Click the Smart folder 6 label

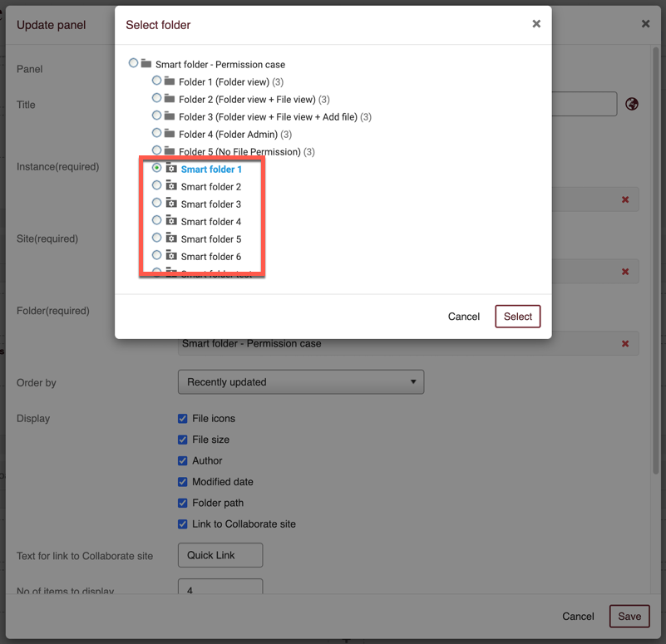tap(210, 257)
